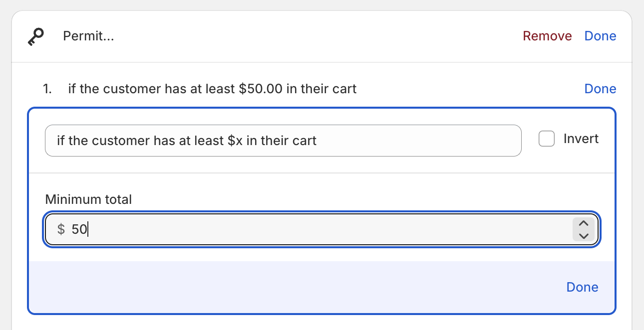This screenshot has height=330, width=644.
Task: Click Done beside condition number 1
Action: 600,89
